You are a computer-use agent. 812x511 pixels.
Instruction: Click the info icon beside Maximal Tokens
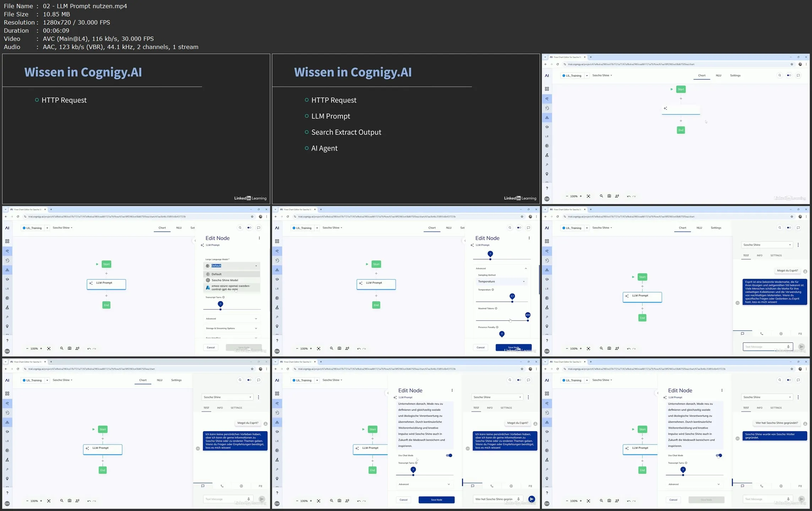tap(496, 308)
